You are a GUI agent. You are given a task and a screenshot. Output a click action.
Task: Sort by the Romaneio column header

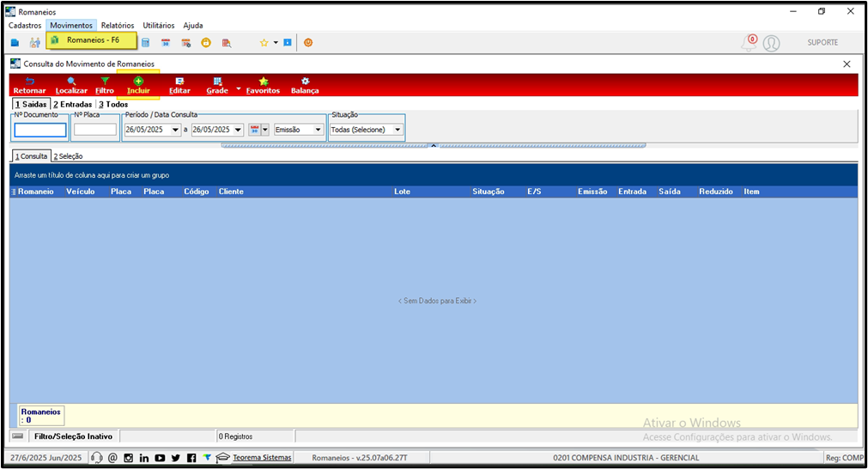pyautogui.click(x=36, y=192)
